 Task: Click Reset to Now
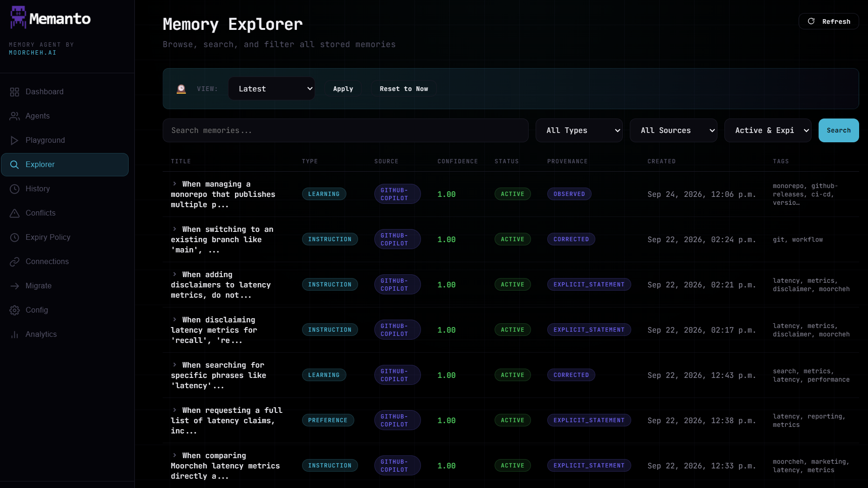[404, 89]
